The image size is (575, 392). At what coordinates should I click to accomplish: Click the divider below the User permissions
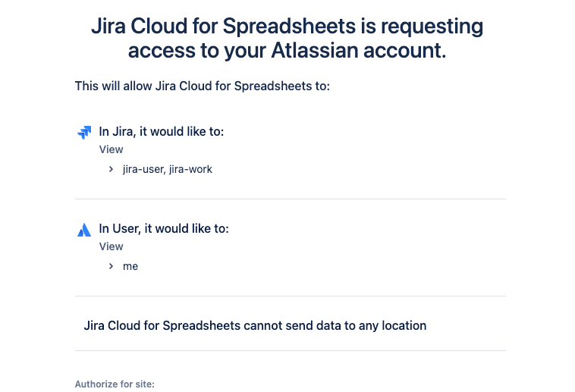pyautogui.click(x=291, y=296)
